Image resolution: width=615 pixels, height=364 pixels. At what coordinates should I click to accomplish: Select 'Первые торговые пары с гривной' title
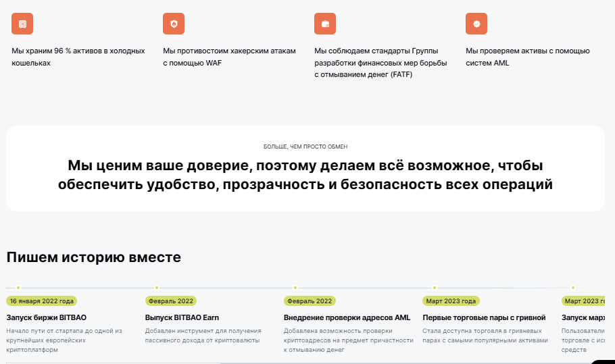pyautogui.click(x=484, y=317)
